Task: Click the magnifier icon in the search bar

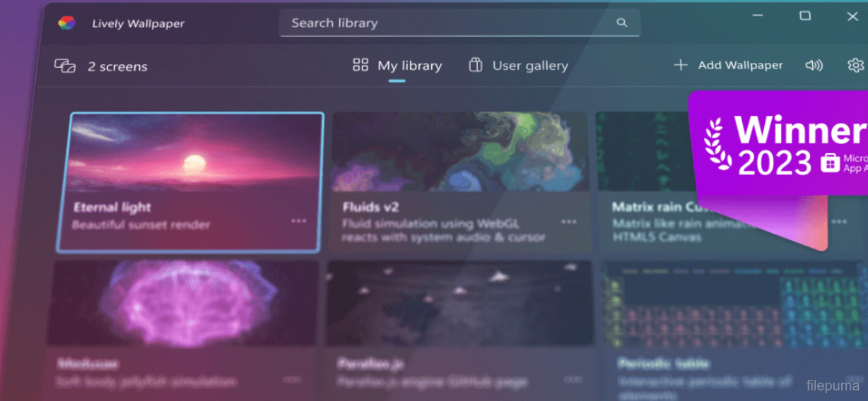Action: pyautogui.click(x=621, y=23)
